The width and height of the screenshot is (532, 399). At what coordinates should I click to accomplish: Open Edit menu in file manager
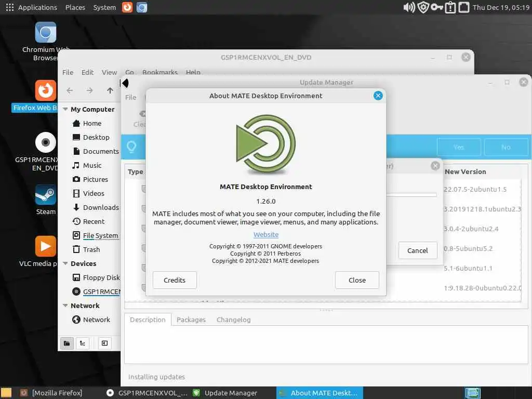point(87,72)
